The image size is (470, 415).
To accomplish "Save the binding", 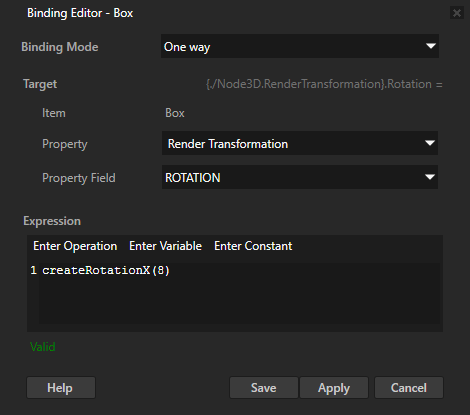I will click(264, 388).
